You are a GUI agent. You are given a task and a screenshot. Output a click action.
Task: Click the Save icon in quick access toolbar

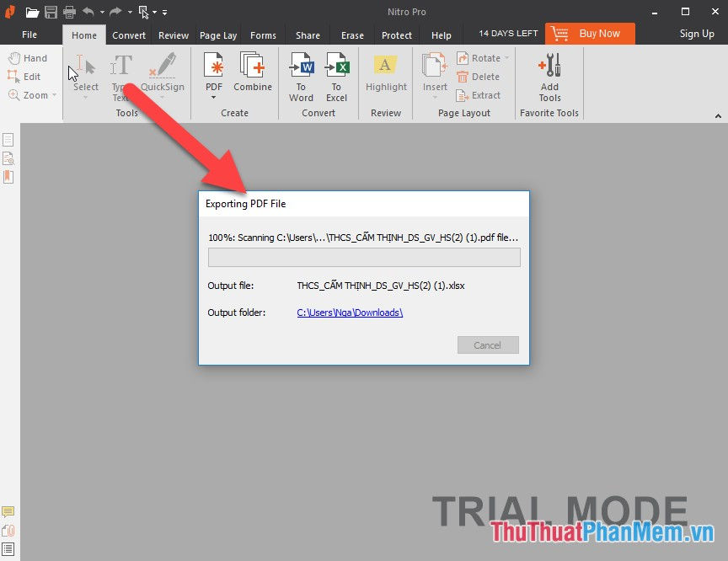pyautogui.click(x=51, y=12)
